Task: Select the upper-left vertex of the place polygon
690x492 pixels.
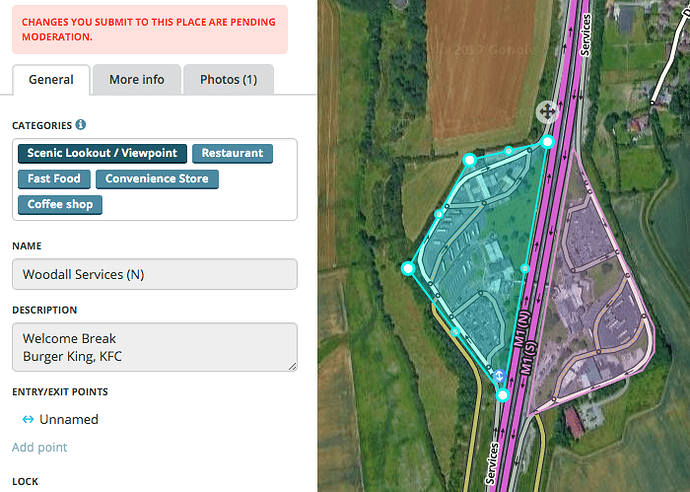Action: coord(468,159)
